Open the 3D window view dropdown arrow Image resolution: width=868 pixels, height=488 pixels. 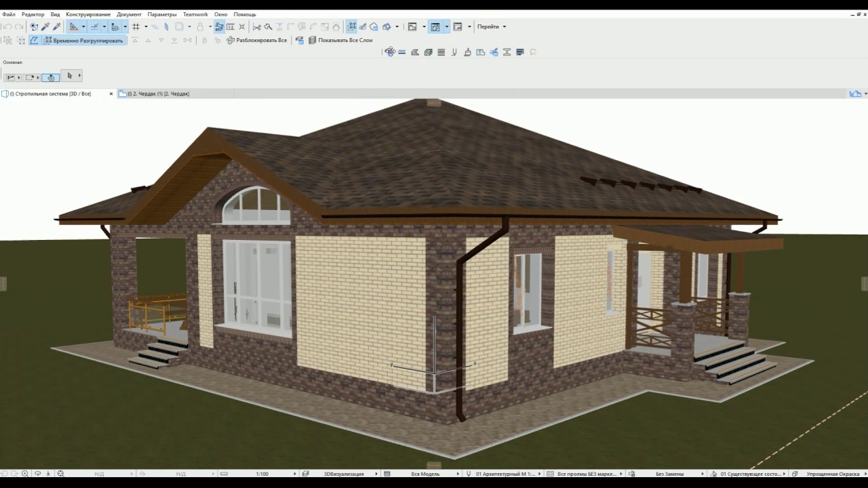[397, 27]
